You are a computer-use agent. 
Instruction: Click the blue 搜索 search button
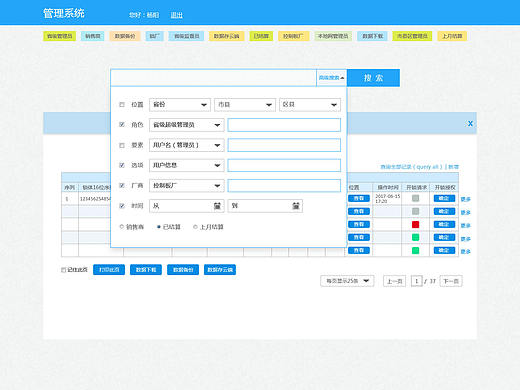373,78
